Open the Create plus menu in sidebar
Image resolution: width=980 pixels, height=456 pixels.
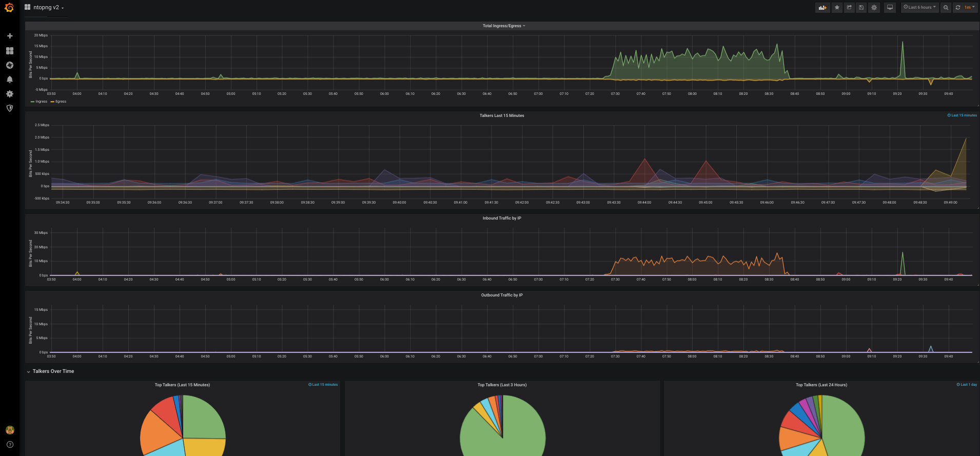coord(9,36)
